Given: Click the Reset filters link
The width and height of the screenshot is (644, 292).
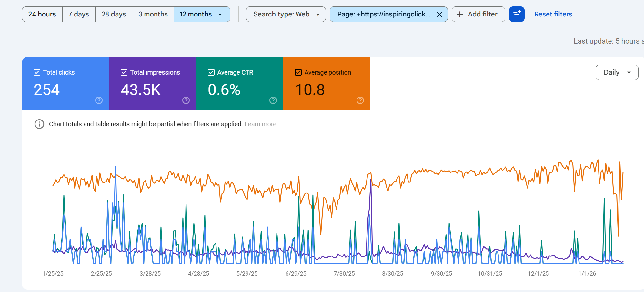Looking at the screenshot, I should click(553, 14).
